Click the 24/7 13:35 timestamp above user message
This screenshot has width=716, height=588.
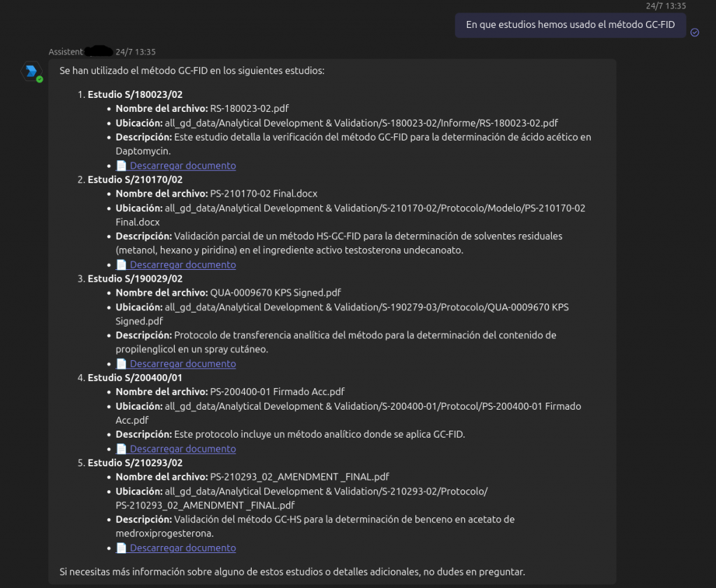coord(666,6)
